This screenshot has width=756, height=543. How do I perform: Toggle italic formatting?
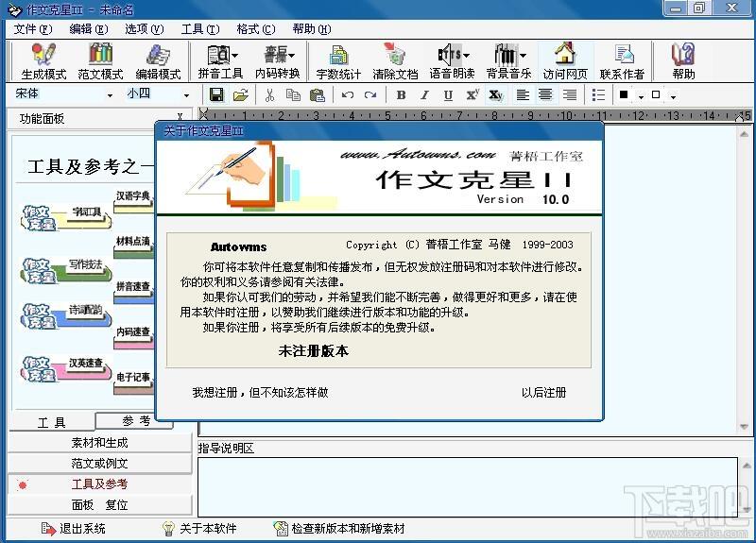coord(424,95)
